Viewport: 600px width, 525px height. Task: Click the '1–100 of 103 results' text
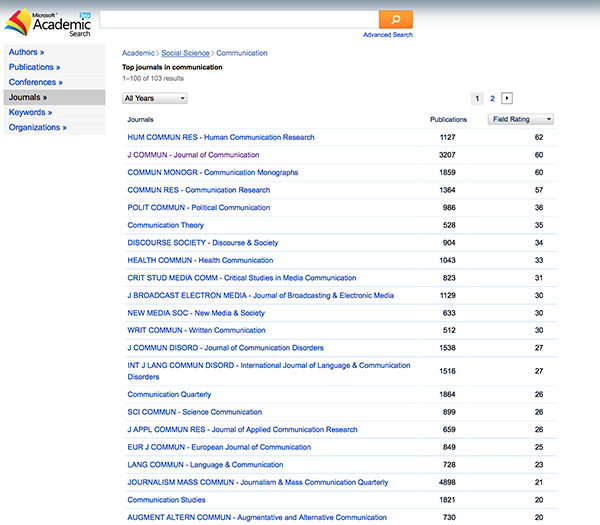coord(153,78)
